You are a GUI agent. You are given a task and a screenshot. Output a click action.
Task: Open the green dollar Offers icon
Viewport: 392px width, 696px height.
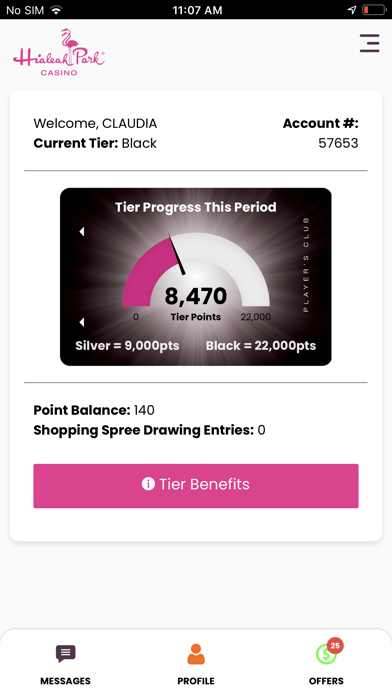326,654
